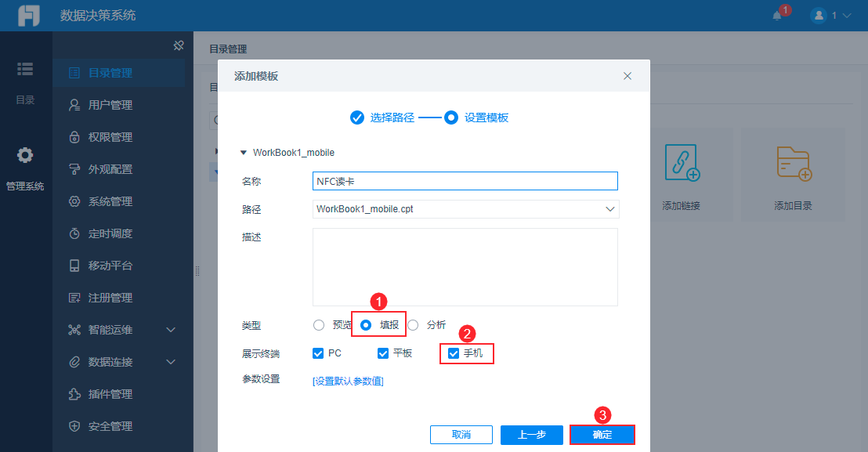Click the 智能运维 nodes icon
This screenshot has width=868, height=452.
point(74,330)
